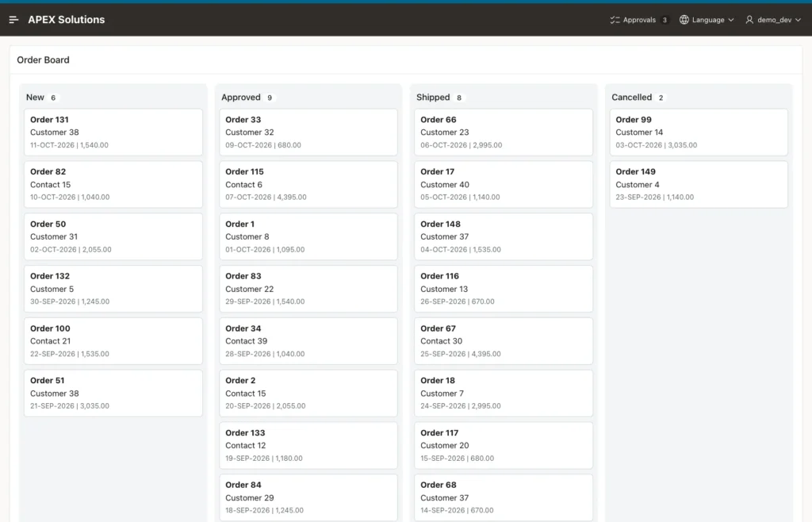Open the Order 84 card
This screenshot has height=522, width=812.
308,497
